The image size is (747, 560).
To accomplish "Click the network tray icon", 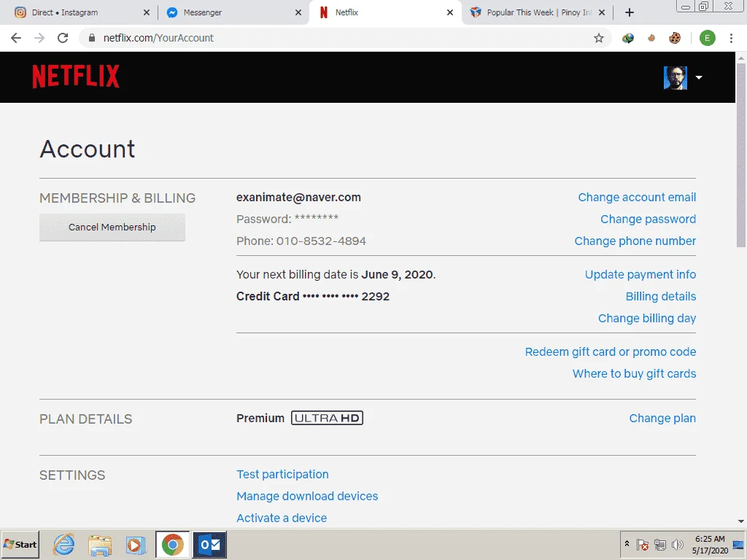I will [x=660, y=544].
